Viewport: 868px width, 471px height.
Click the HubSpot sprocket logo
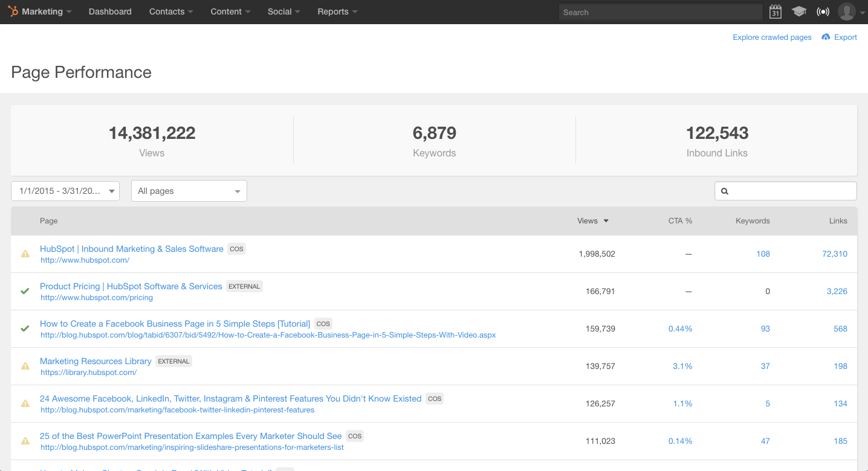tap(13, 11)
